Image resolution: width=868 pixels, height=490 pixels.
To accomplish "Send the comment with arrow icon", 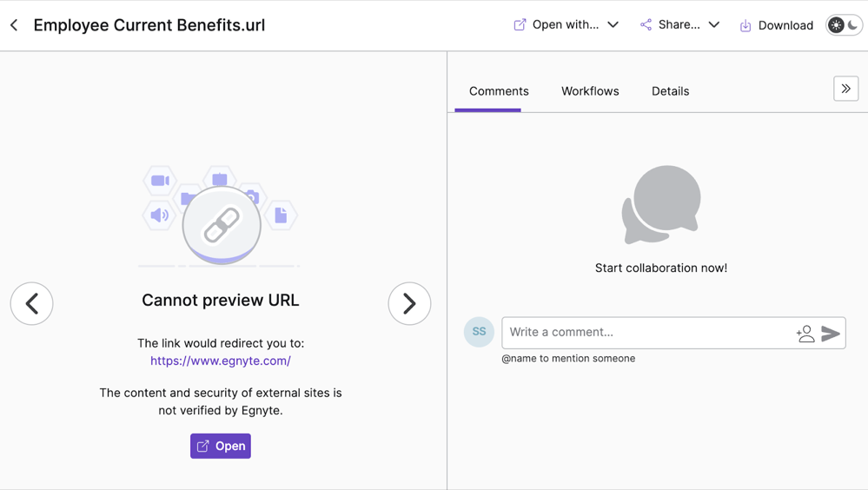I will [x=831, y=334].
